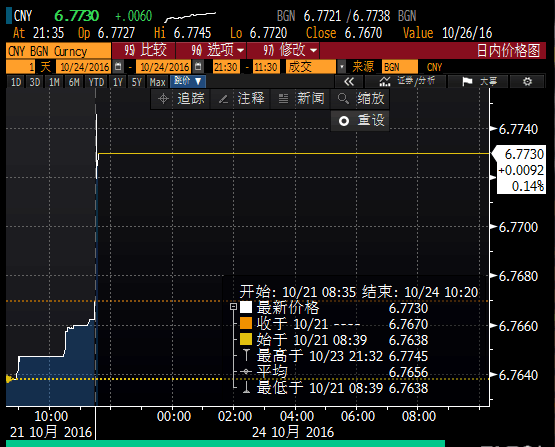This screenshot has height=447, width=555.
Task: Expand the 成交 trade type dropdown arrow
Action: tap(342, 67)
